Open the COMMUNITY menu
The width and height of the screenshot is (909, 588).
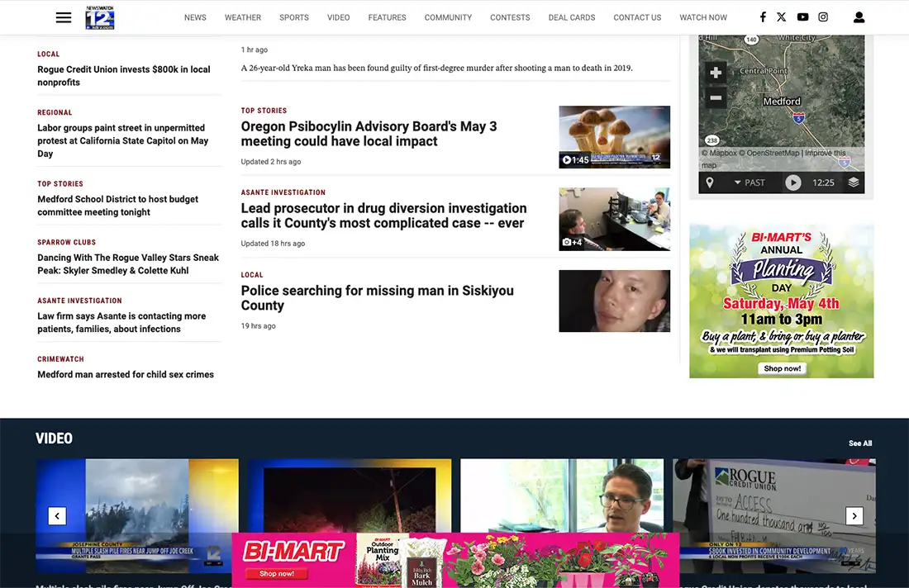pos(448,17)
